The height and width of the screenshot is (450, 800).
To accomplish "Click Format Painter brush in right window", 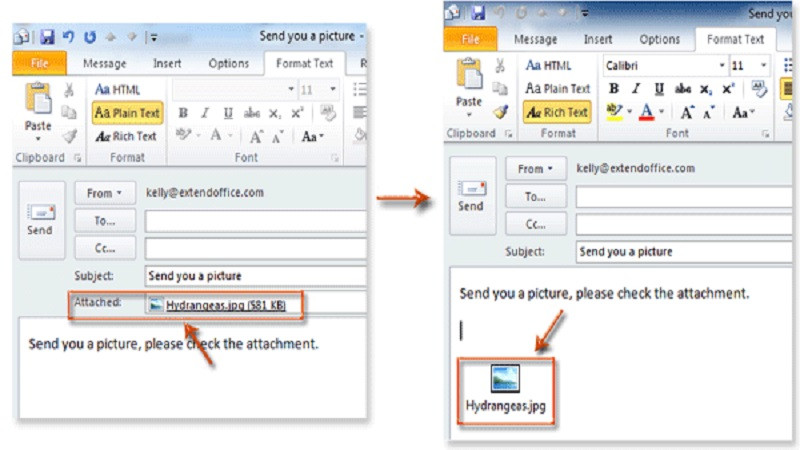I will [501, 112].
